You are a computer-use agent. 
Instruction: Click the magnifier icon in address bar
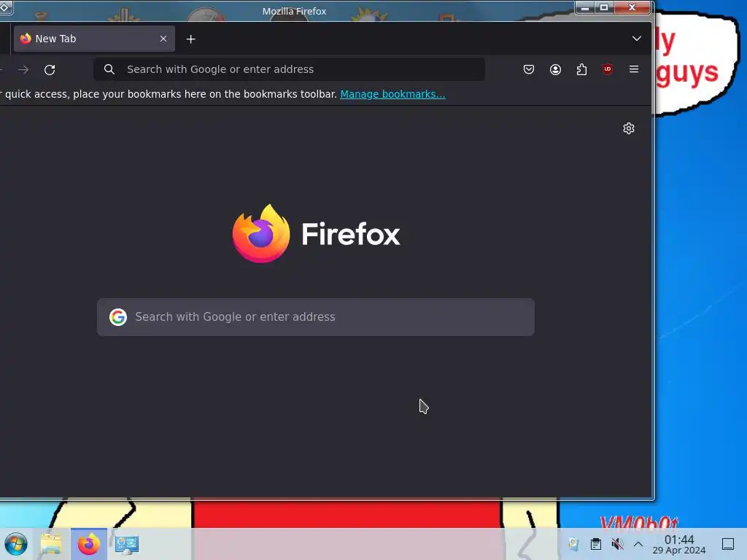pyautogui.click(x=109, y=69)
